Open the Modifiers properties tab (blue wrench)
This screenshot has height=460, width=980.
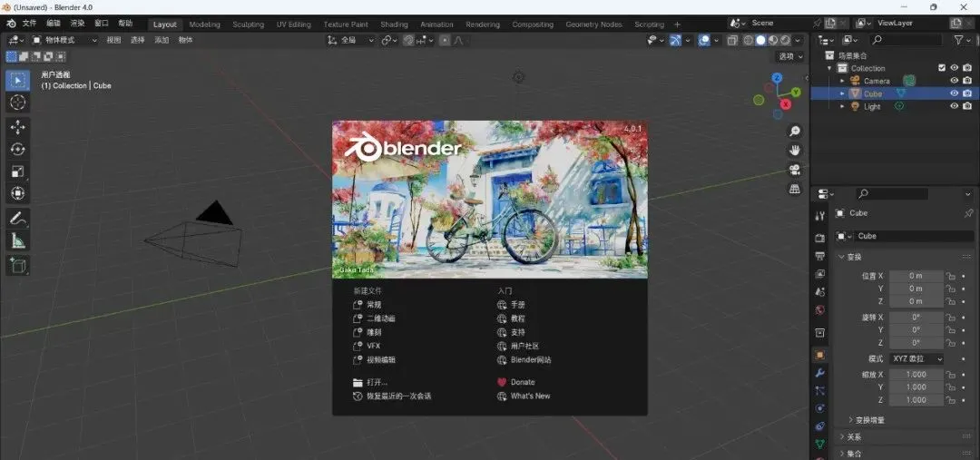tap(820, 373)
